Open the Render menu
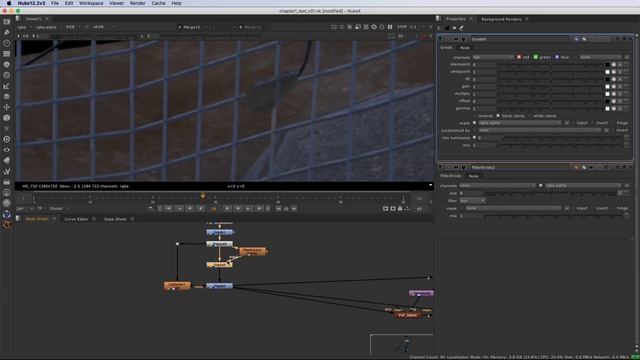 coord(138,3)
